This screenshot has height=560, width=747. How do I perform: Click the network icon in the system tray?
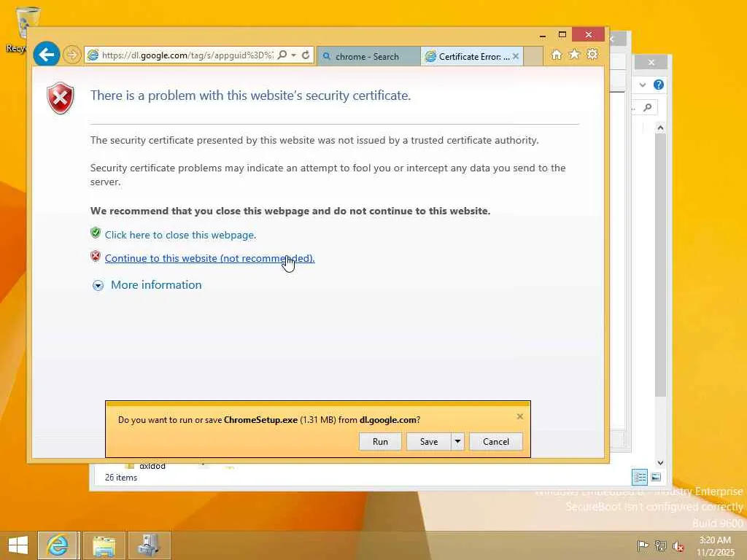pos(660,545)
